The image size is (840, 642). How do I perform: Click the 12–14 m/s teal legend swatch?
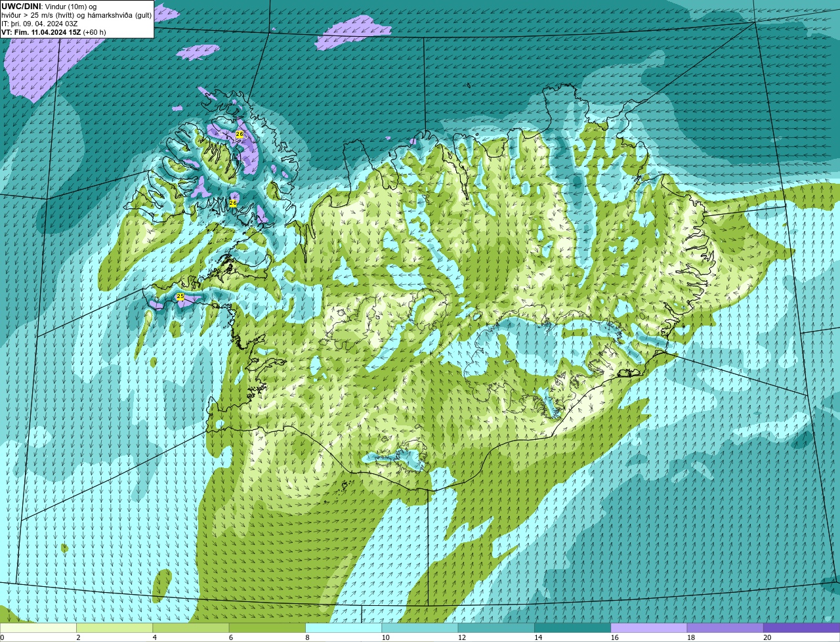(496, 628)
